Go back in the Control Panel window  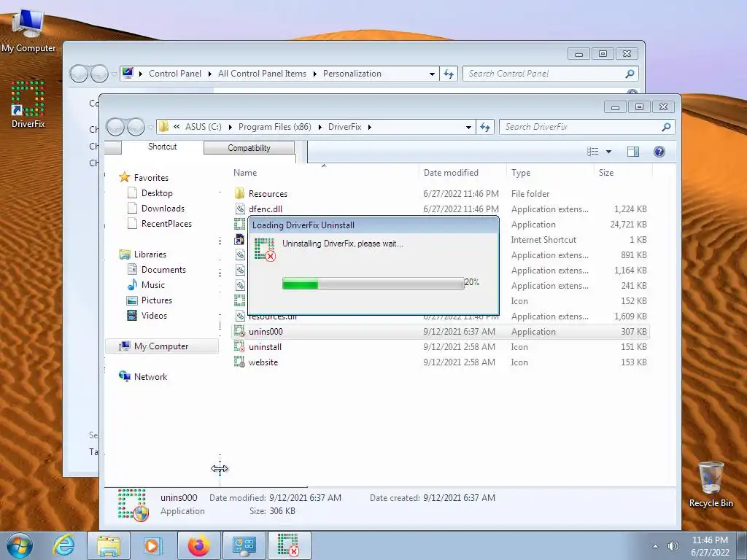(x=79, y=74)
